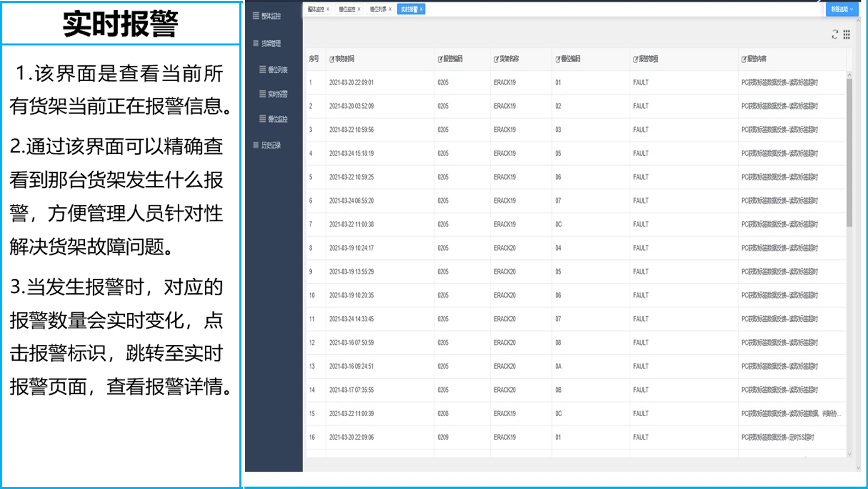Click the table's vertical scrollbar thumb

coord(849,152)
